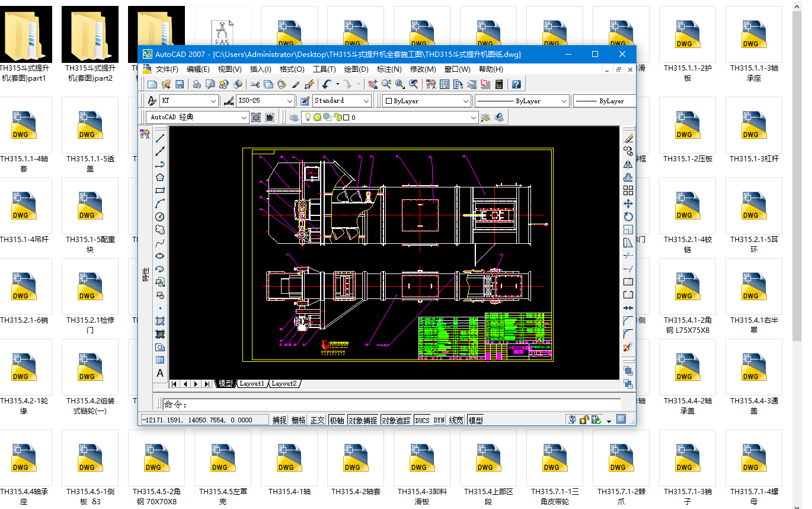Select the Polygon draw tool
Image resolution: width=812 pixels, height=509 pixels.
click(160, 177)
